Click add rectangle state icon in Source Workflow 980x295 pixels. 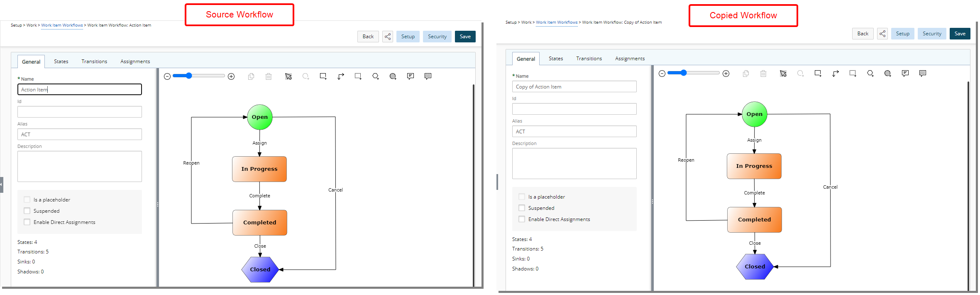[323, 76]
